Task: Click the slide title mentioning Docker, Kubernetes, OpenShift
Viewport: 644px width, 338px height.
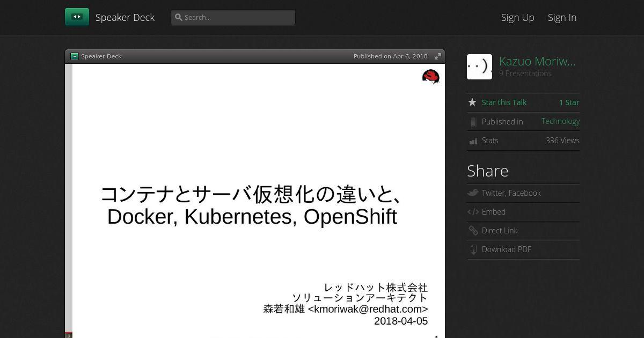Action: click(252, 205)
